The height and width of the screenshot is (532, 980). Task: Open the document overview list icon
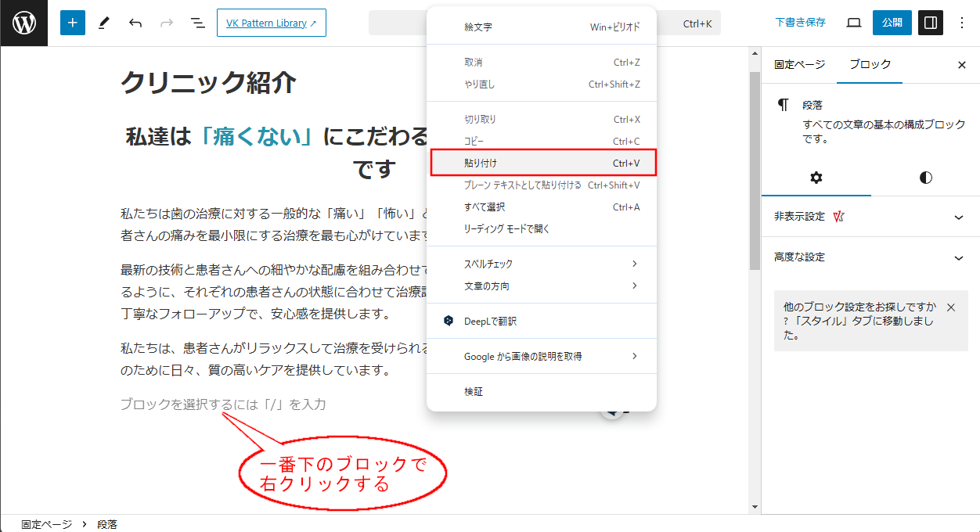pyautogui.click(x=198, y=23)
